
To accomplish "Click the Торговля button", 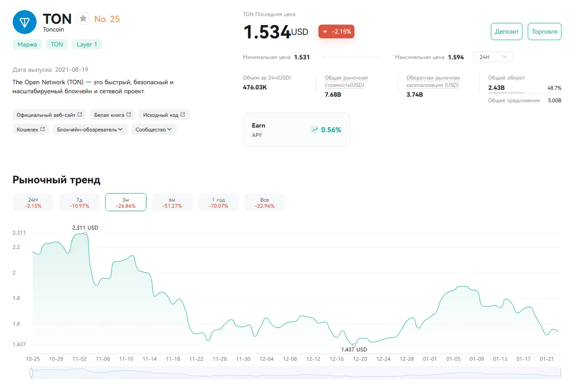I will [544, 32].
